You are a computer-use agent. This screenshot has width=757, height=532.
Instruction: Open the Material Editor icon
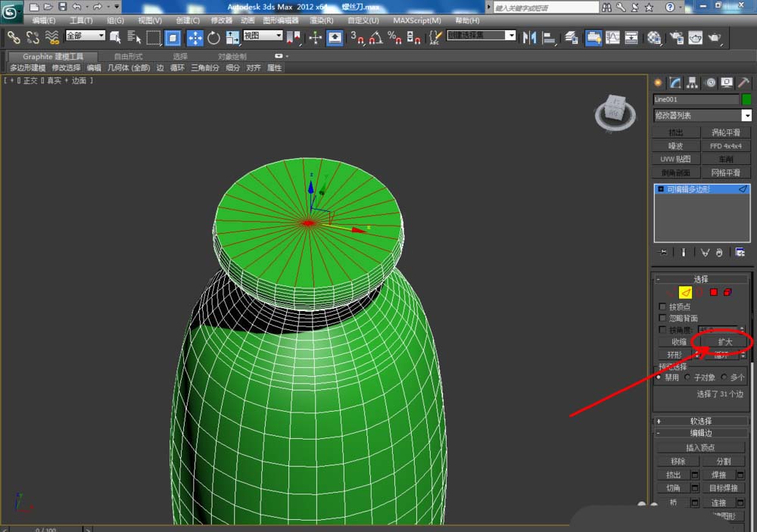pos(654,37)
